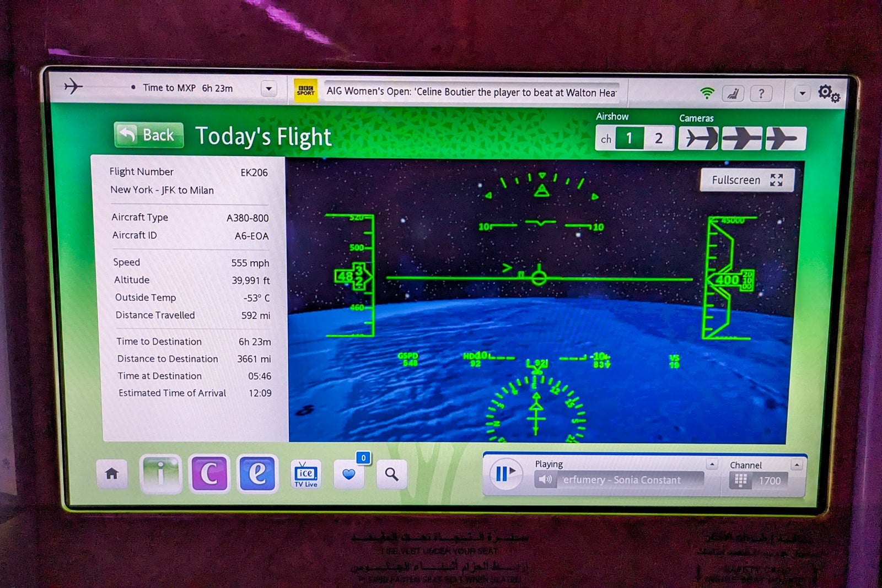The width and height of the screenshot is (882, 588).
Task: Select the first Cameras view
Action: [x=698, y=138]
